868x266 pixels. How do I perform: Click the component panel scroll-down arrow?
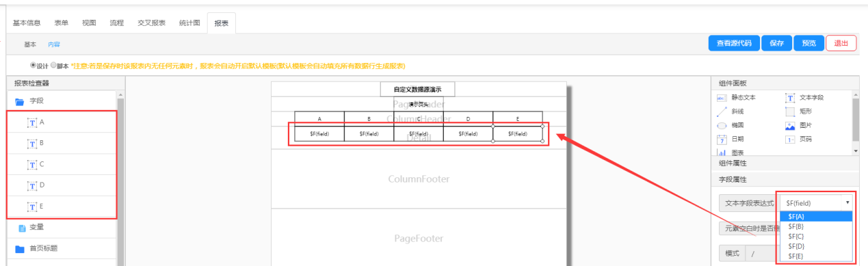pos(855,150)
